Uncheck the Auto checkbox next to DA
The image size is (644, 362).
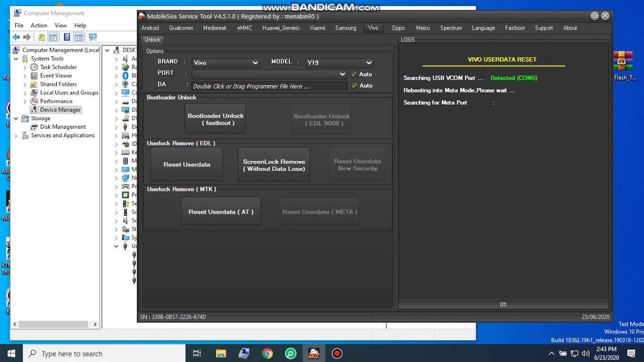pyautogui.click(x=354, y=85)
